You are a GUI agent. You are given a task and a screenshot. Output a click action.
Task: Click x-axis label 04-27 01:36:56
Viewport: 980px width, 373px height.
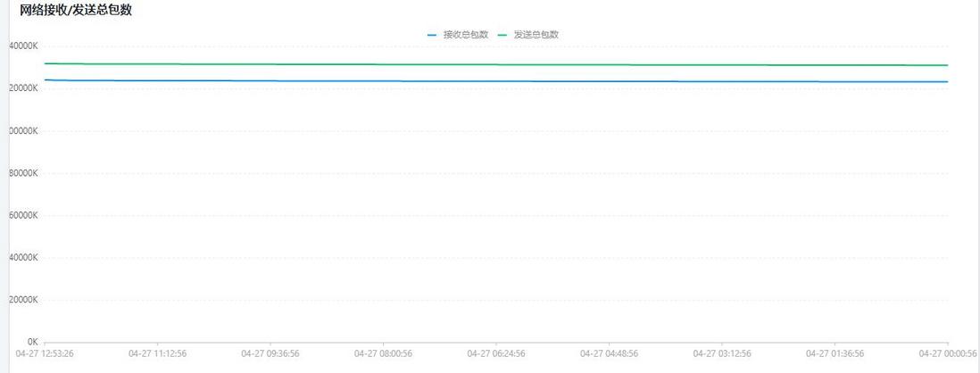coord(835,353)
